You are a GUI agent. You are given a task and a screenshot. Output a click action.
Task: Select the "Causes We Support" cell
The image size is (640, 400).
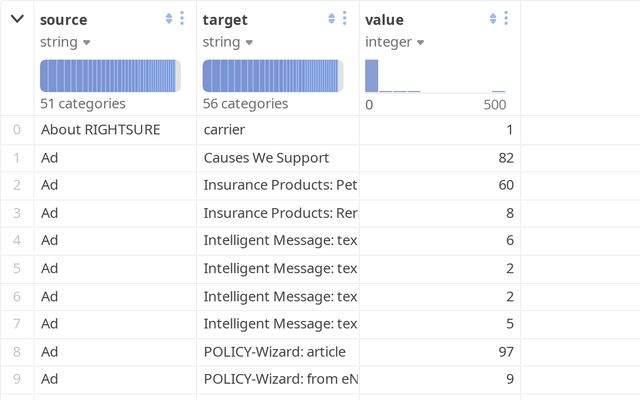[266, 157]
